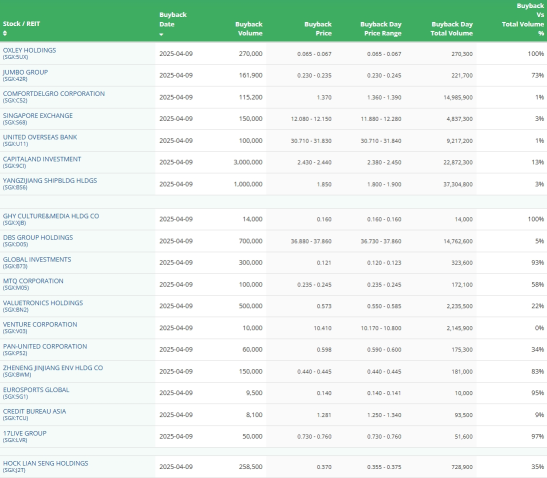Open GHY CULTURE&MEDIA HLDG CO link
Screen dimensions: 547x478
click(x=51, y=216)
